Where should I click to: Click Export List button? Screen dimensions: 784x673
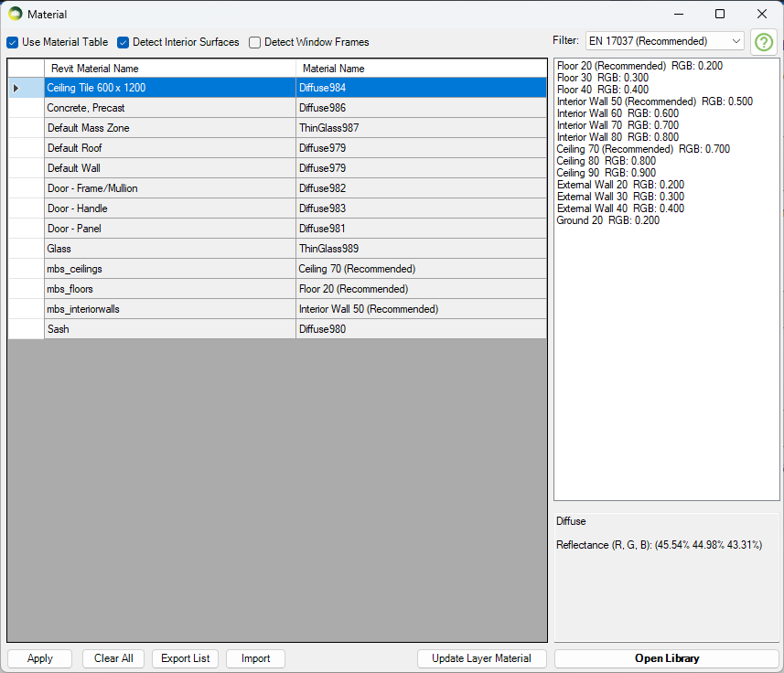click(186, 658)
